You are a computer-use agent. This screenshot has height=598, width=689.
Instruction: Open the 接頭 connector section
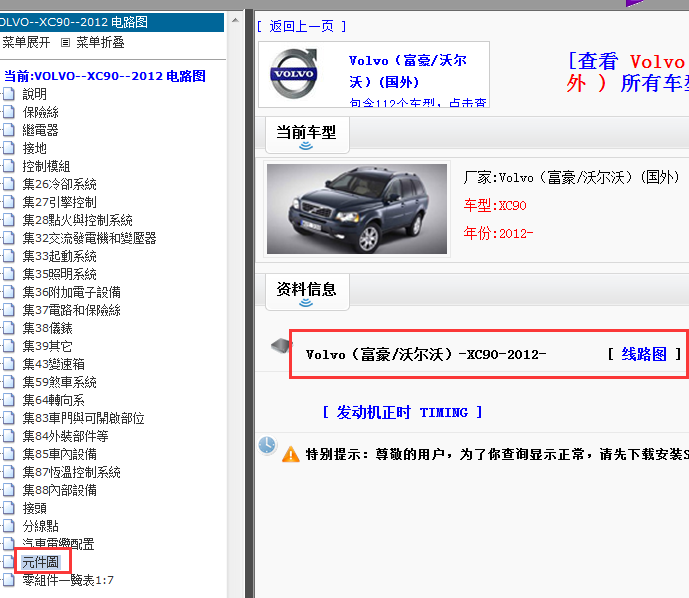34,508
